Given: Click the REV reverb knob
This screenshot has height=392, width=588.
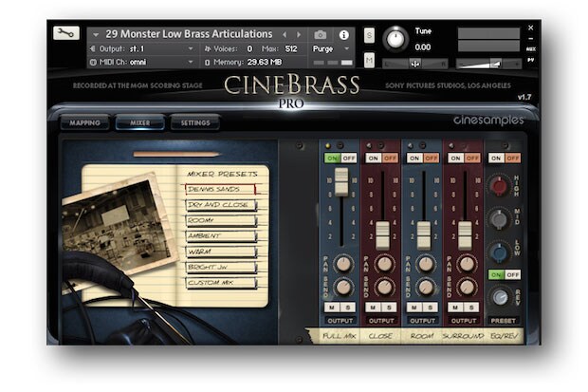Looking at the screenshot, I should click(x=500, y=297).
